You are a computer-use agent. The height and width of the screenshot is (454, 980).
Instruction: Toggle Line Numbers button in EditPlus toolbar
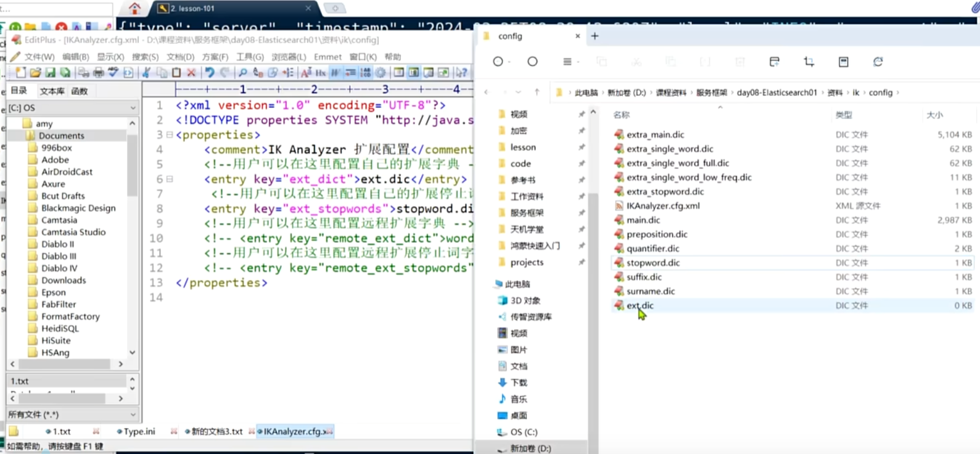click(x=365, y=72)
